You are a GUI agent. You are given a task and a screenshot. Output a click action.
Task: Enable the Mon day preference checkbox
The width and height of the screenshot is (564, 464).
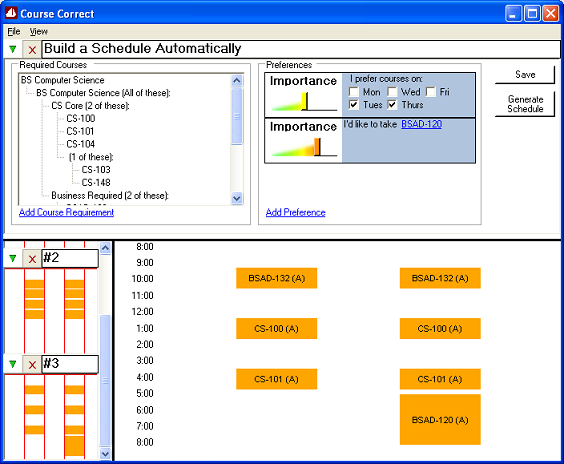coord(354,92)
